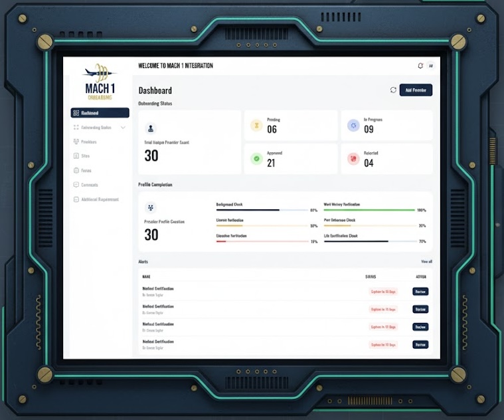Click the yellow 30% Peer Reference Check bar
The width and height of the screenshot is (504, 420).
pyautogui.click(x=371, y=226)
